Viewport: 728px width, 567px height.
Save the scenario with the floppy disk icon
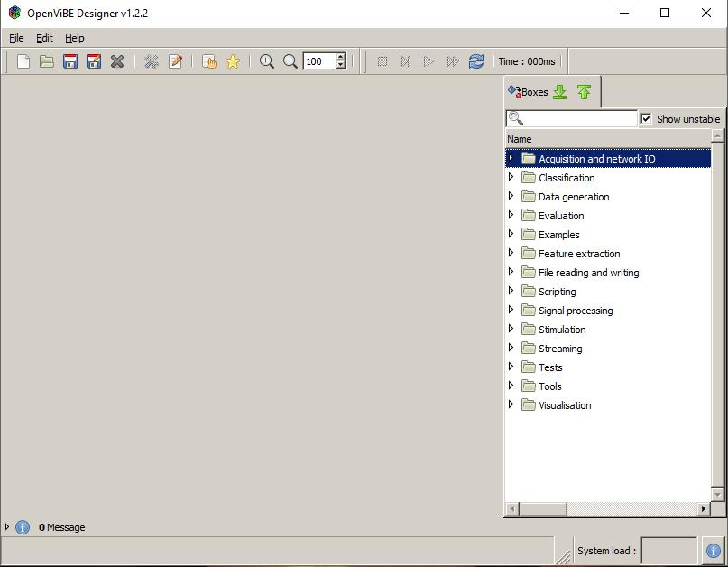70,61
